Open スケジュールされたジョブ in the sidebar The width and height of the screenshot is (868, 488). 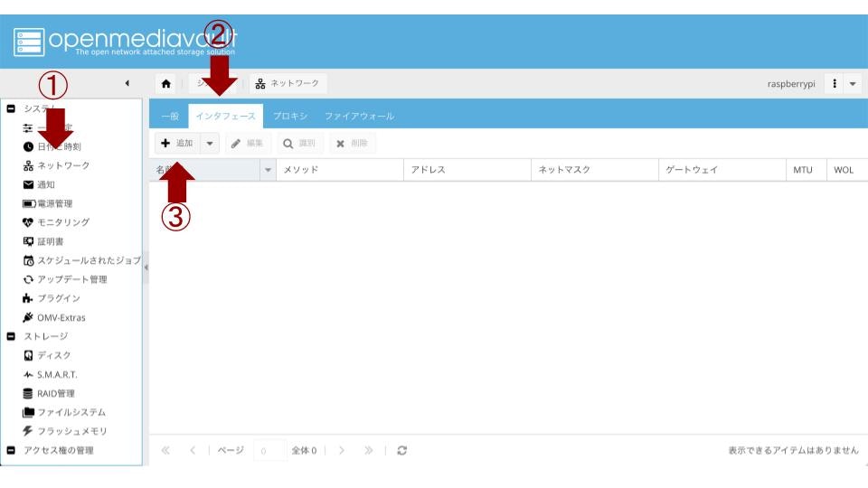pos(81,260)
